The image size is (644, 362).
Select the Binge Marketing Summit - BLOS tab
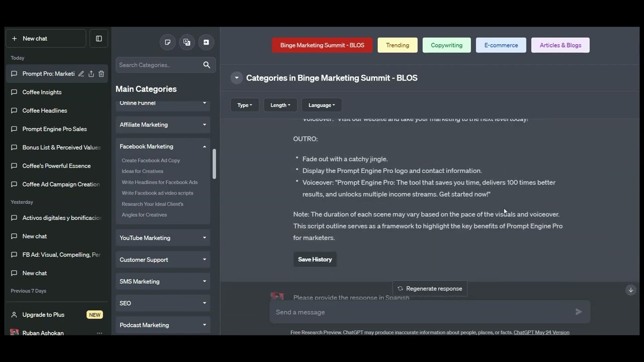point(322,45)
